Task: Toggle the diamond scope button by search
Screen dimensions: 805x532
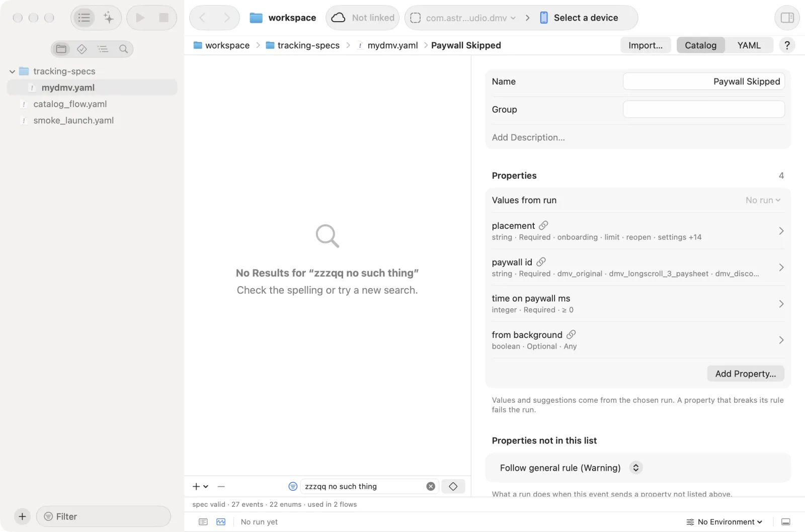Action: point(453,486)
